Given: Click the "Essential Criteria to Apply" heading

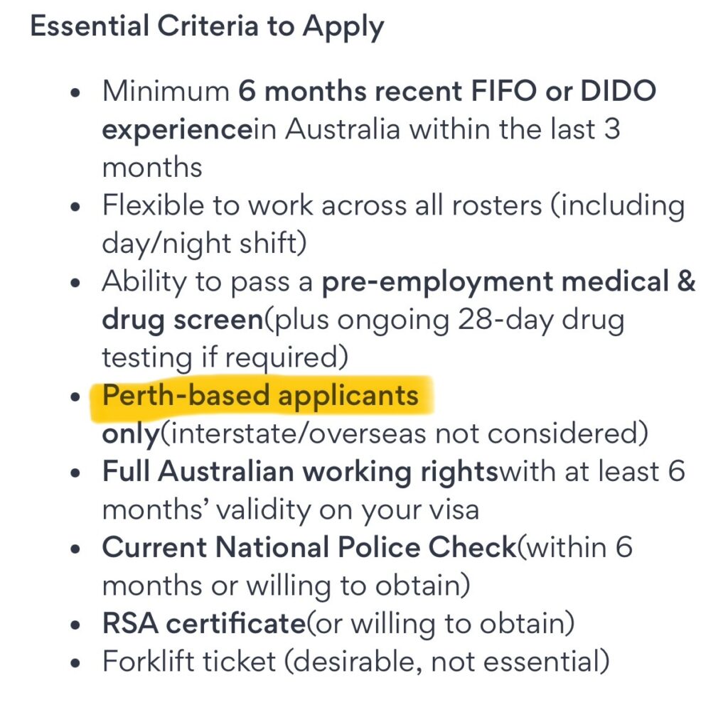Looking at the screenshot, I should tap(207, 28).
